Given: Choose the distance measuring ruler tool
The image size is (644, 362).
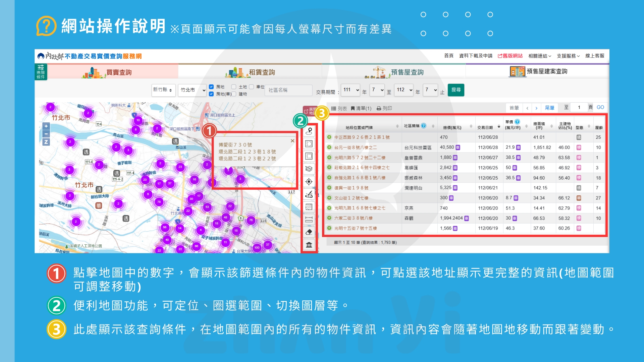Looking at the screenshot, I should click(309, 220).
